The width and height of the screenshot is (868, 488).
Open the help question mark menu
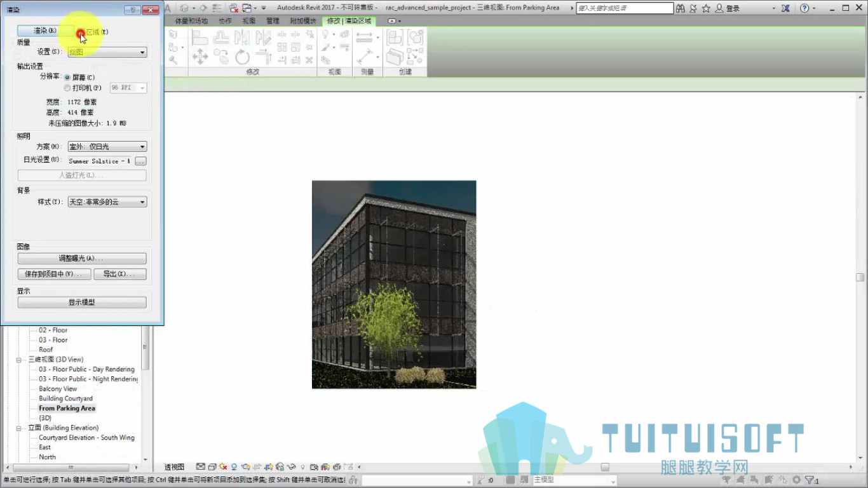(804, 8)
